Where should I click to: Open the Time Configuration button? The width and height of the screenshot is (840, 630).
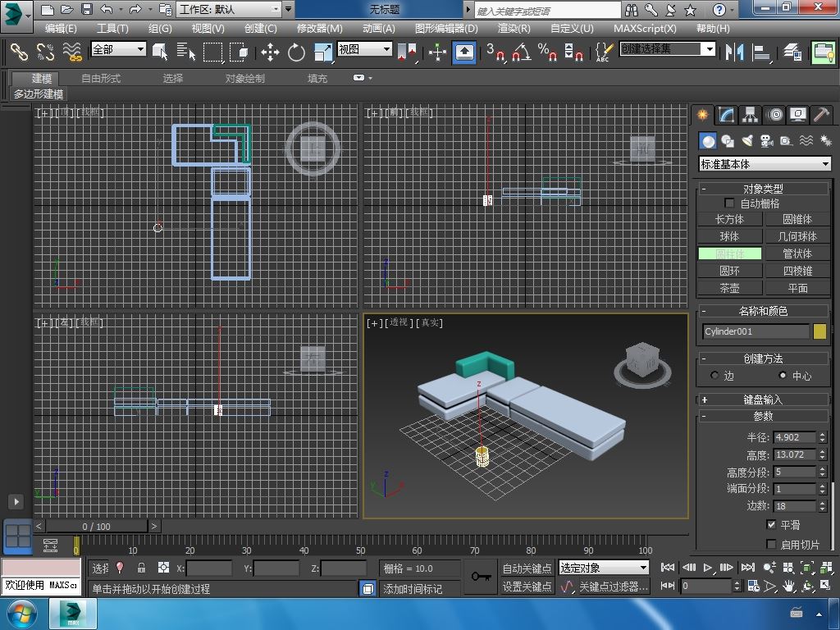pyautogui.click(x=754, y=586)
